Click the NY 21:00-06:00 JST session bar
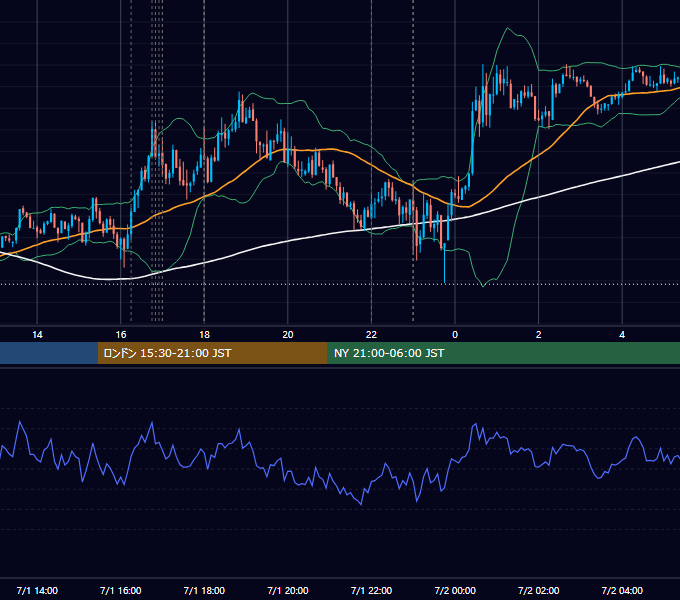Viewport: 680px width, 600px height. click(x=503, y=353)
